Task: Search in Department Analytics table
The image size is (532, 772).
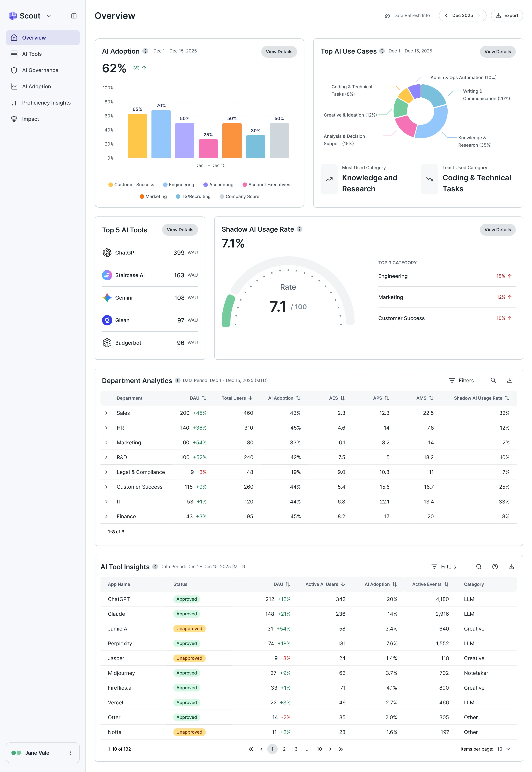Action: pos(493,380)
